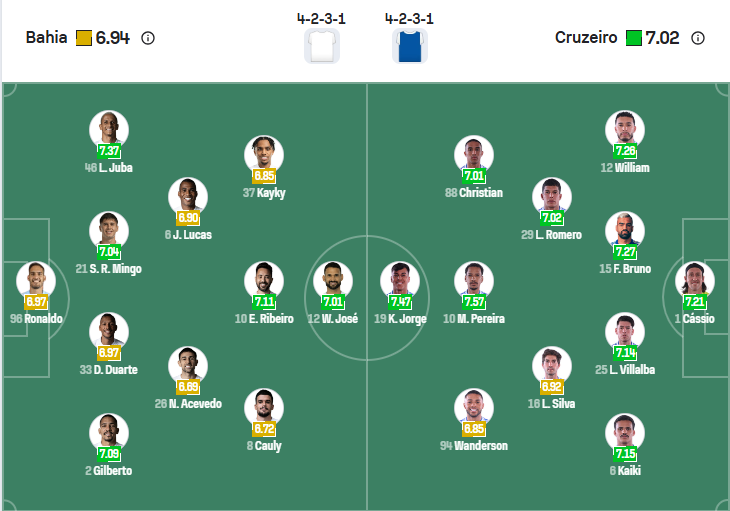The height and width of the screenshot is (511, 730).
Task: Select Bahia's white jersey icon
Action: (321, 46)
